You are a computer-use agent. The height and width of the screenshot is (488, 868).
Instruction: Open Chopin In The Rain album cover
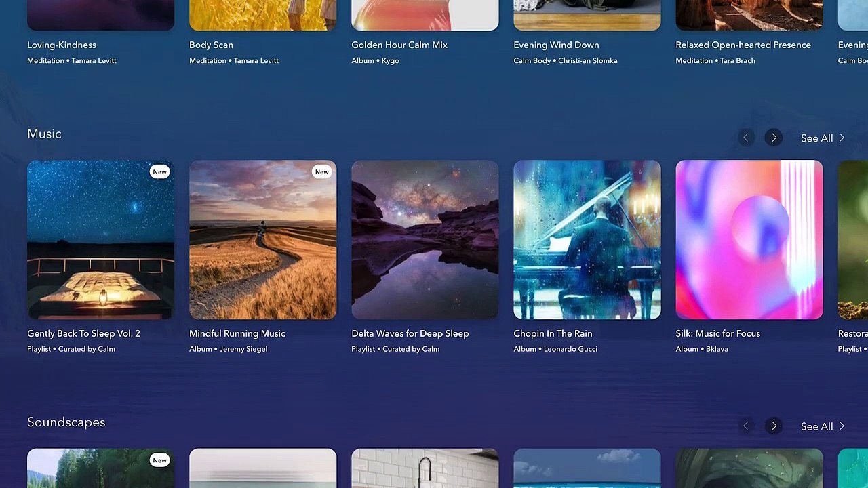click(x=587, y=239)
